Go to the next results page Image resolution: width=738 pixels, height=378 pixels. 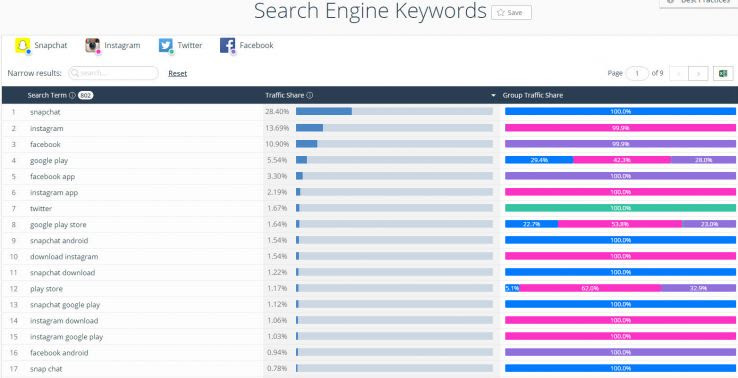pyautogui.click(x=698, y=73)
